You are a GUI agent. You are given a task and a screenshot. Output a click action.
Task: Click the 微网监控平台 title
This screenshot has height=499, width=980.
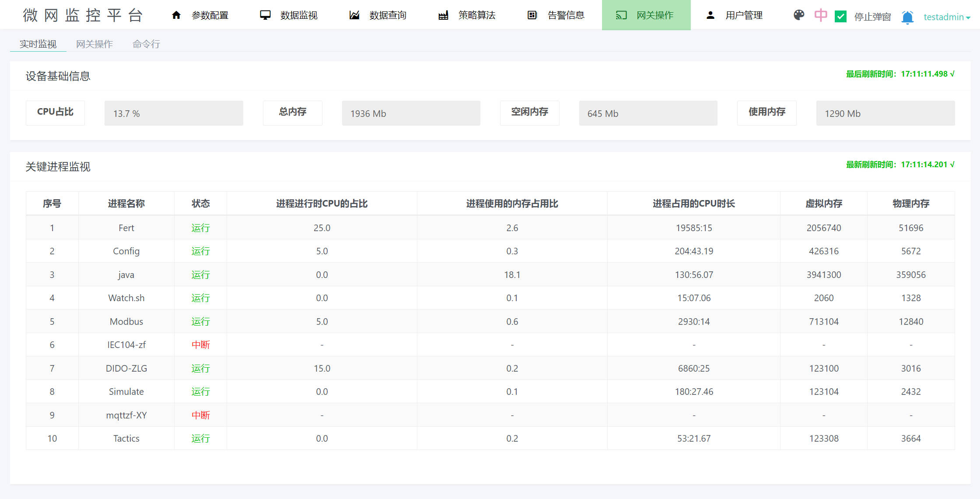pos(83,15)
